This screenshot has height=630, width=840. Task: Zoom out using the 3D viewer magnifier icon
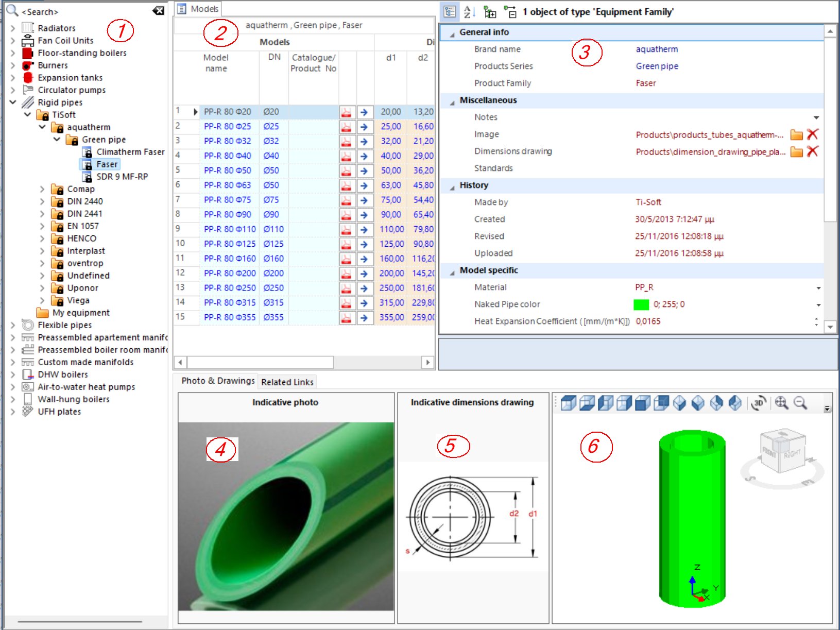tap(799, 404)
